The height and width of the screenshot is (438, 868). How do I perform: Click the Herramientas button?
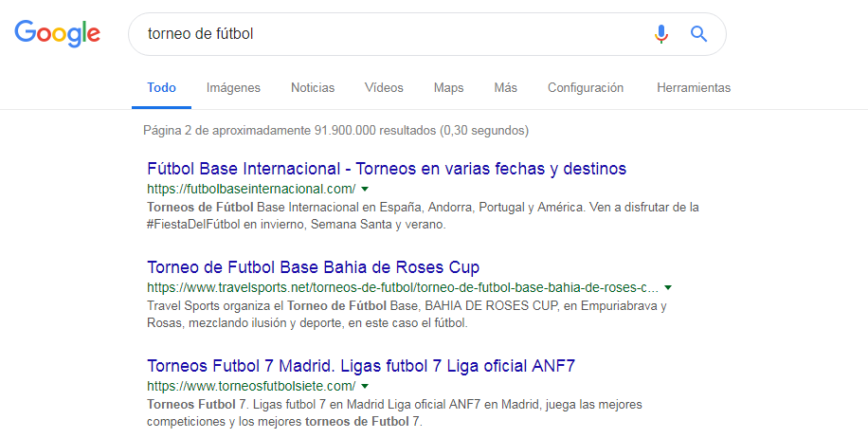click(694, 87)
